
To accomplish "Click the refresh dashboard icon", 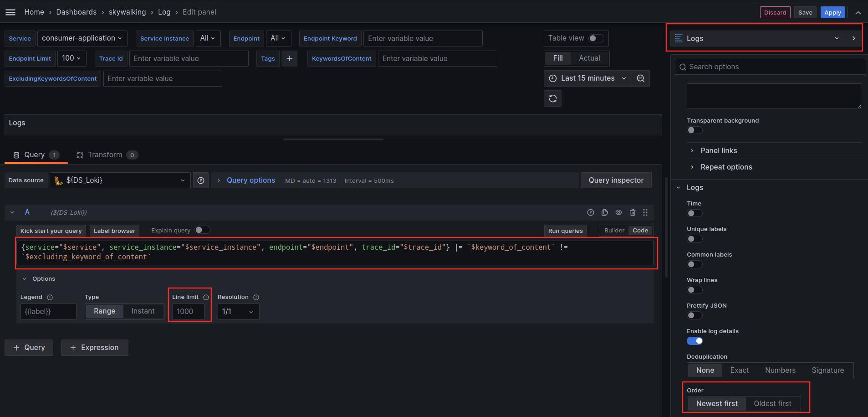I will click(x=552, y=98).
